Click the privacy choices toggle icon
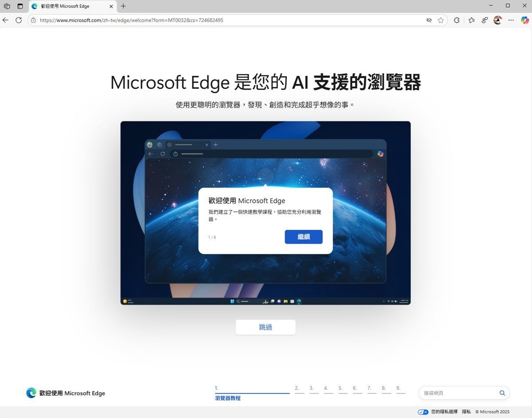This screenshot has width=532, height=418. click(423, 412)
